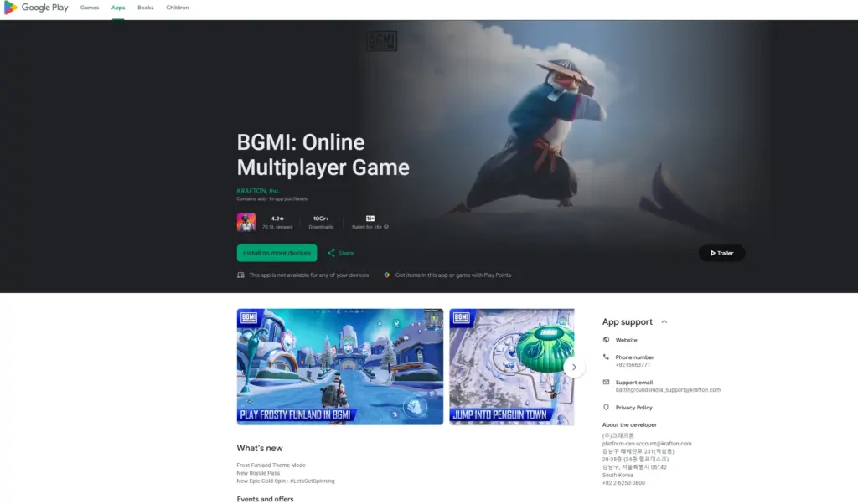Click the Phone number icon
Screen dimensions: 858x504
click(606, 357)
